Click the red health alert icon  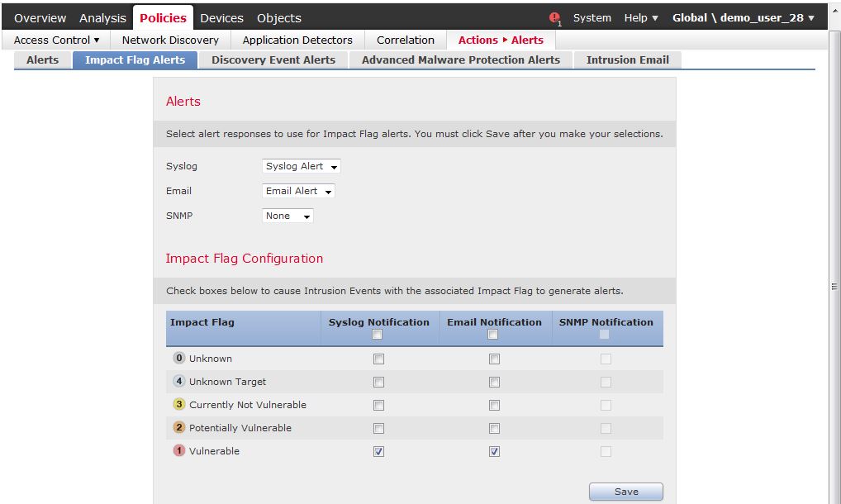[x=554, y=17]
